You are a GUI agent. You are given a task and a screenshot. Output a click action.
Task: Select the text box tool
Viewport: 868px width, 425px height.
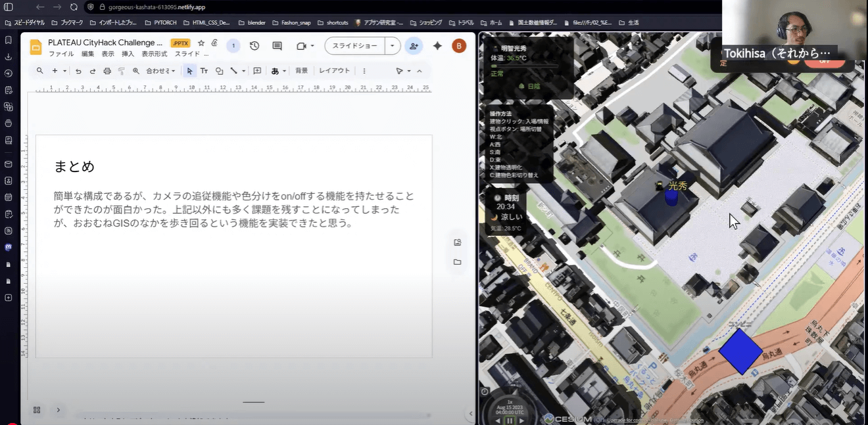point(204,71)
